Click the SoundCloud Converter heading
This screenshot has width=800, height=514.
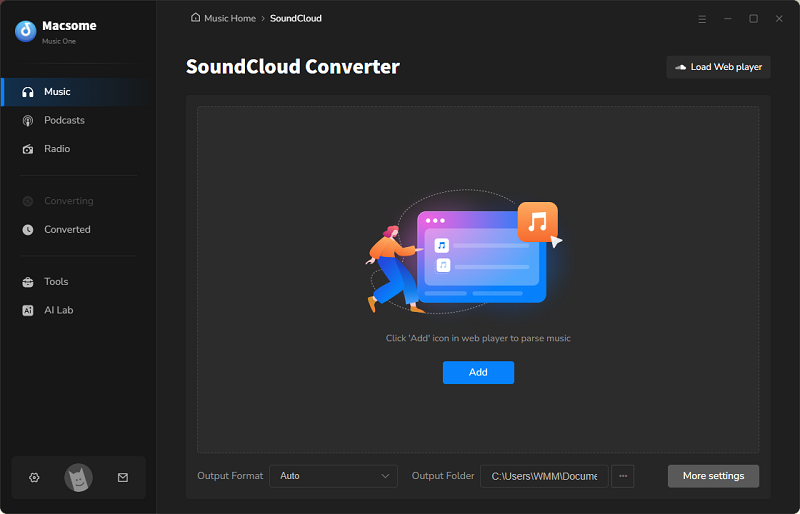pos(293,67)
